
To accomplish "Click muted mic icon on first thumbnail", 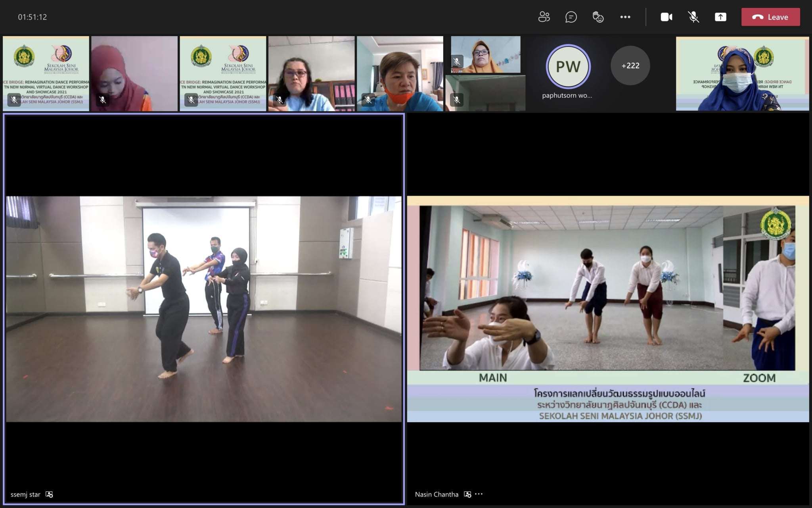I will point(14,100).
